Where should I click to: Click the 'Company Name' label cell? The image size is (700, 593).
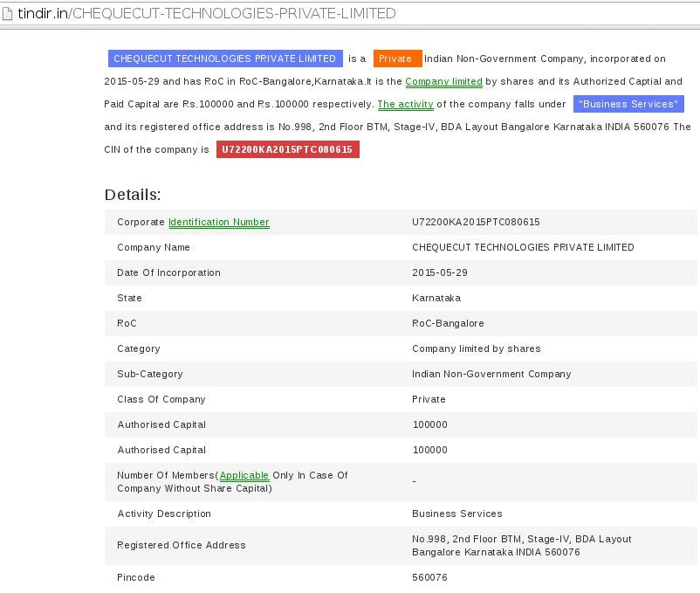pyautogui.click(x=153, y=247)
